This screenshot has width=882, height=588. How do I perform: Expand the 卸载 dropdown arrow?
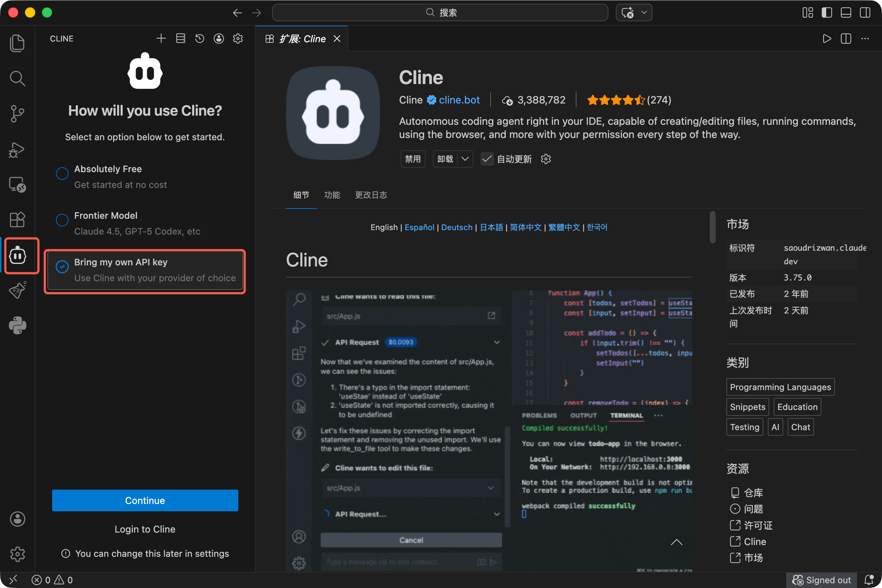[465, 159]
